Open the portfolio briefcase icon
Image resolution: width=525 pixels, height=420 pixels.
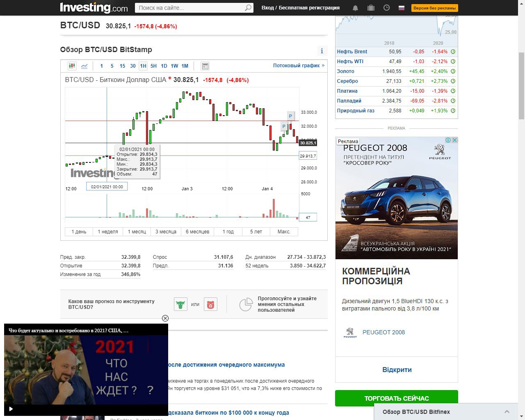(371, 8)
